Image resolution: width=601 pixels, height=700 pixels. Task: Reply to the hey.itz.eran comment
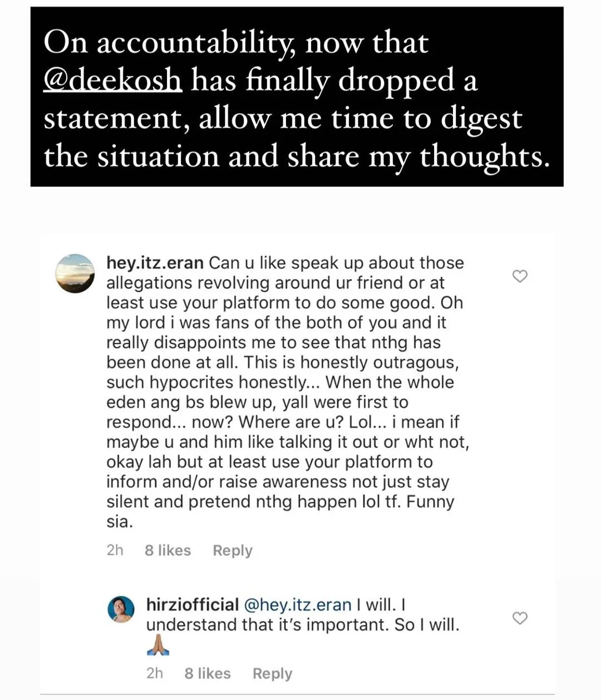(233, 550)
